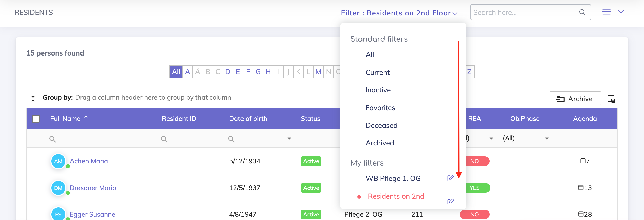Open the column chooser icon
The width and height of the screenshot is (644, 220).
coord(611,99)
